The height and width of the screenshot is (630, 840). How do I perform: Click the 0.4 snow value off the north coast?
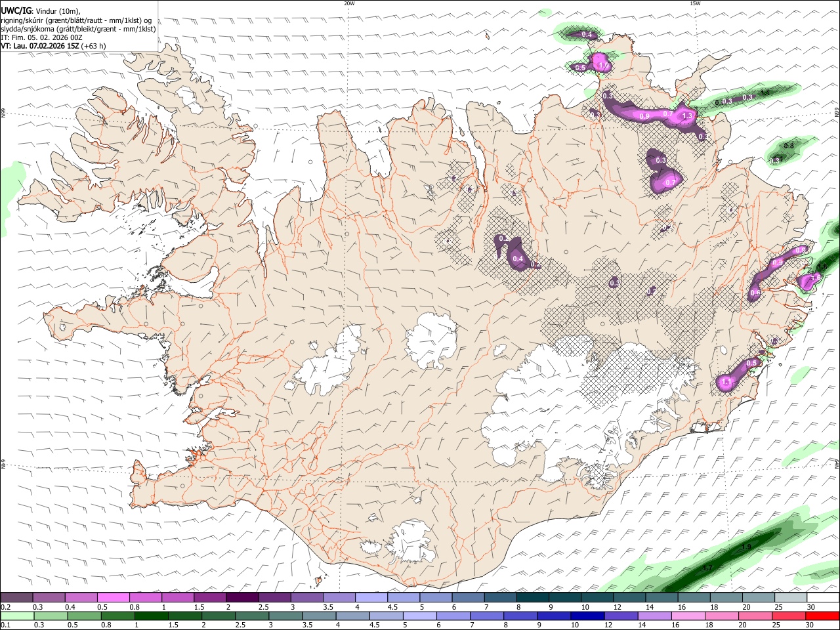587,35
